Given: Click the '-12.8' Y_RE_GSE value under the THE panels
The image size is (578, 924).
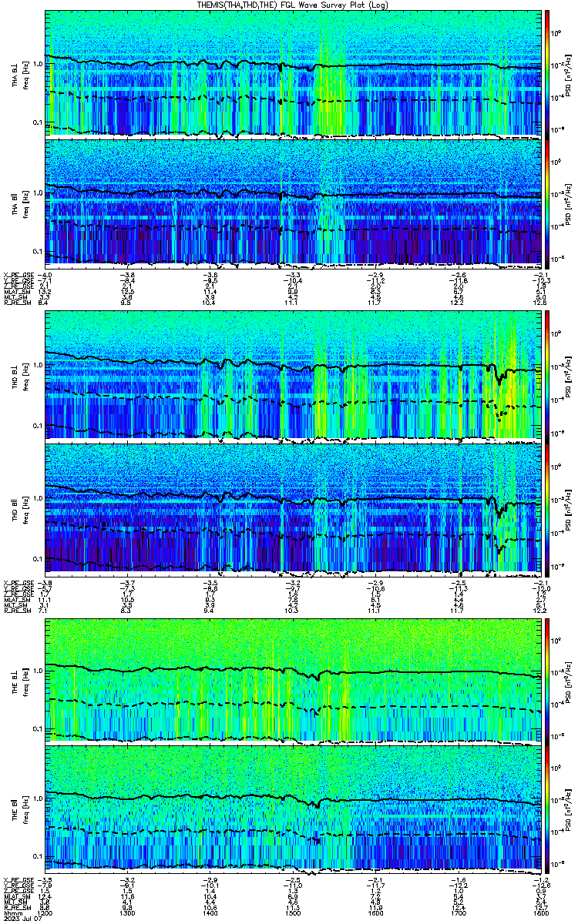Looking at the screenshot, I should (540, 885).
